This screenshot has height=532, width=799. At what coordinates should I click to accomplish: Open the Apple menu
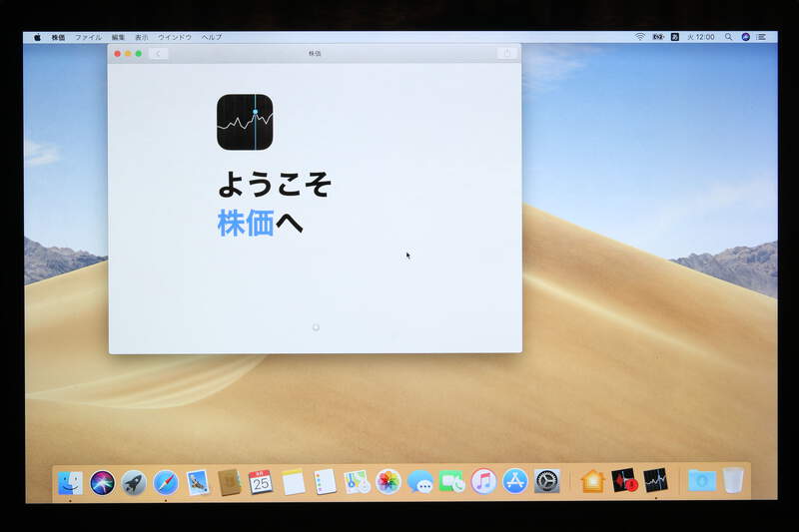click(x=37, y=37)
